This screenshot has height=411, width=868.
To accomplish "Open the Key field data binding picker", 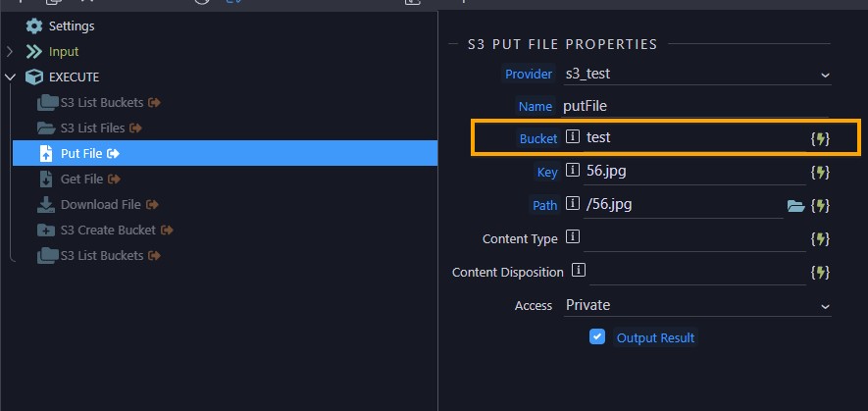I will click(x=820, y=173).
